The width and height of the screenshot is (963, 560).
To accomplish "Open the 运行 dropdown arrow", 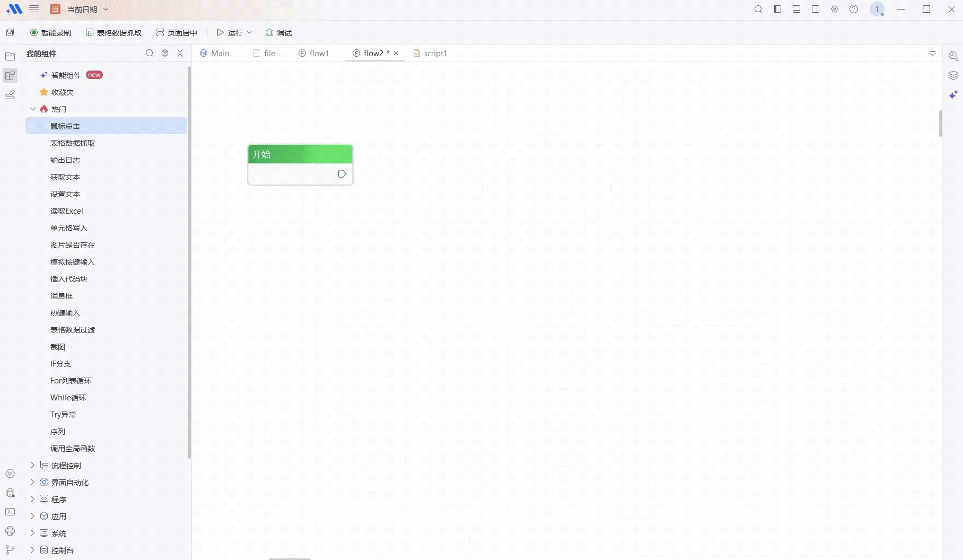I will pyautogui.click(x=249, y=32).
